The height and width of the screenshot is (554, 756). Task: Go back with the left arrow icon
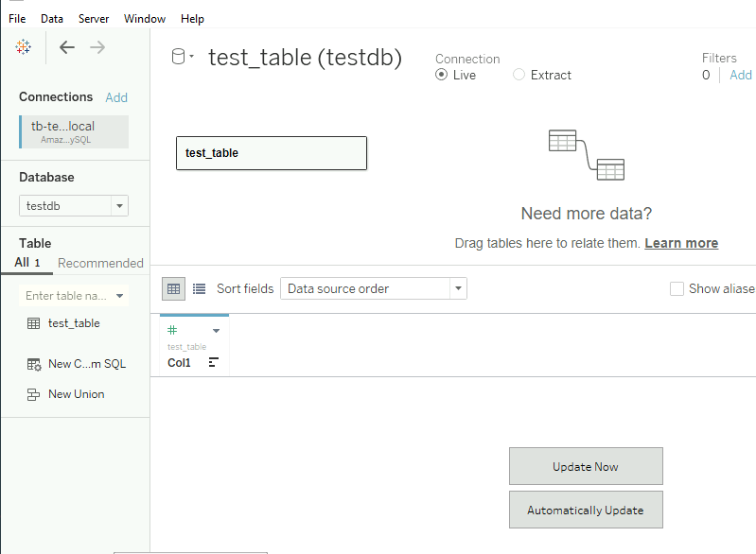click(67, 47)
